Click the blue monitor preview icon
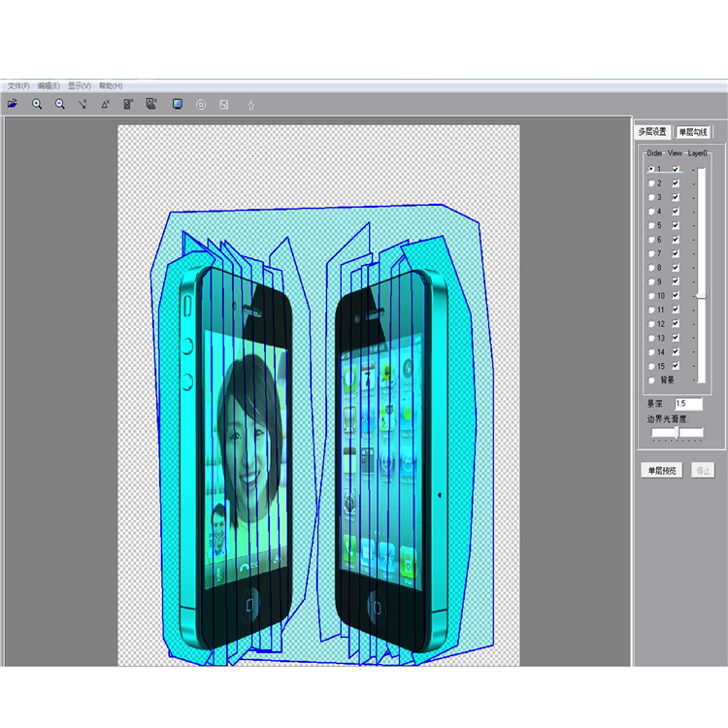This screenshot has height=728, width=728. click(x=178, y=104)
